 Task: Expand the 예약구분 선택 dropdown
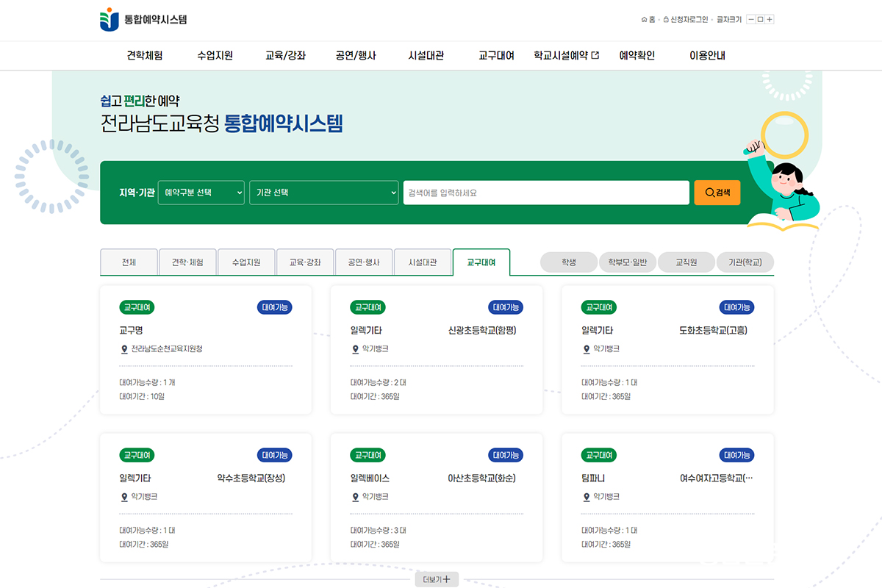click(x=201, y=193)
